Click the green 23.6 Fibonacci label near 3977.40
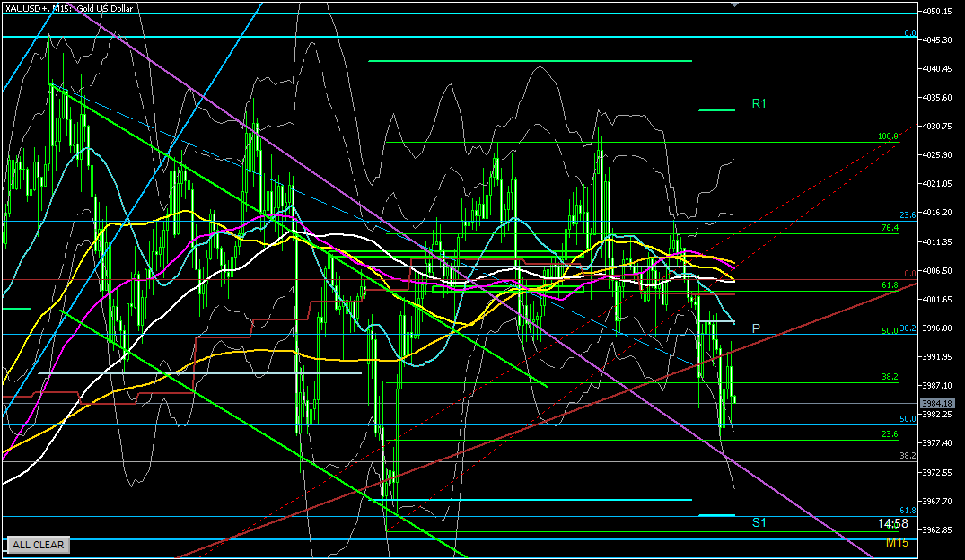The height and width of the screenshot is (560, 965). point(890,434)
